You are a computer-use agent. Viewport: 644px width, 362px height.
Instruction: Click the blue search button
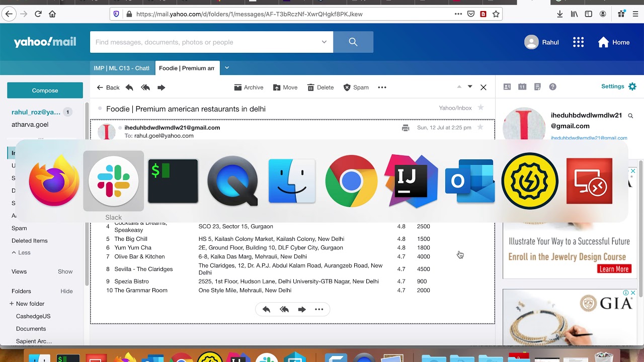tap(353, 42)
